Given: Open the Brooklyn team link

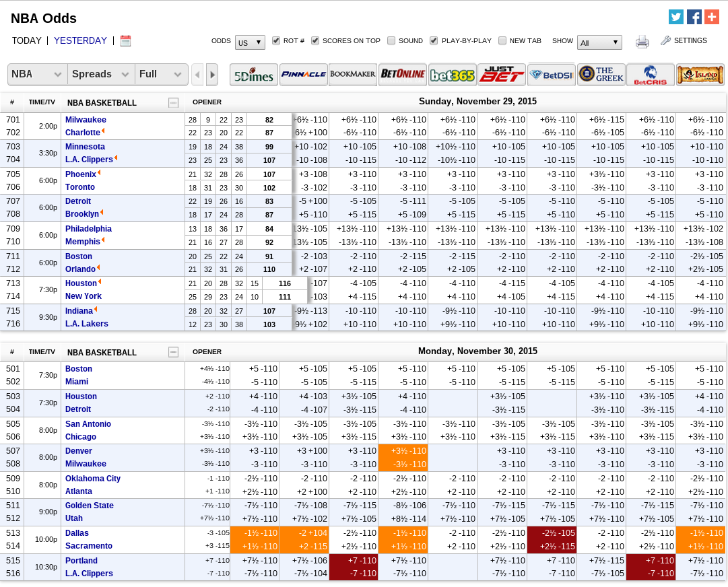Looking at the screenshot, I should [x=81, y=214].
